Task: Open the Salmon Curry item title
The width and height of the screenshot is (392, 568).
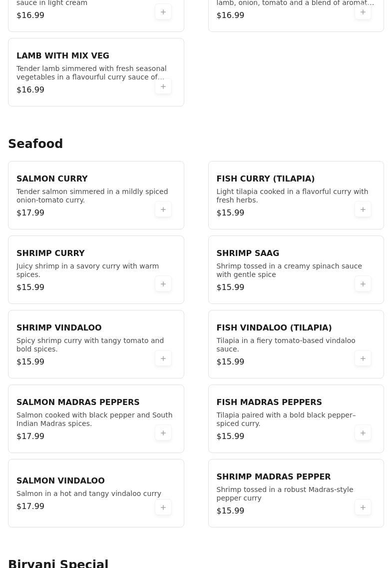Action: tap(52, 178)
